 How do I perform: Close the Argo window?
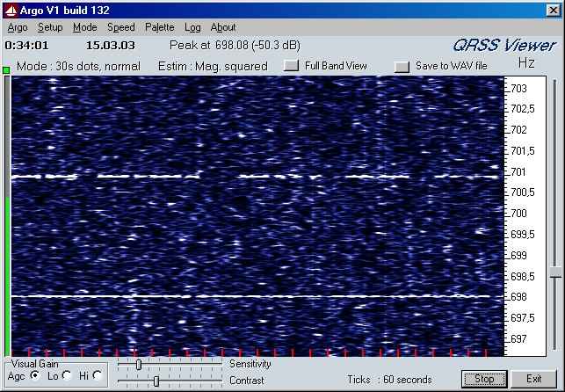coord(553,10)
